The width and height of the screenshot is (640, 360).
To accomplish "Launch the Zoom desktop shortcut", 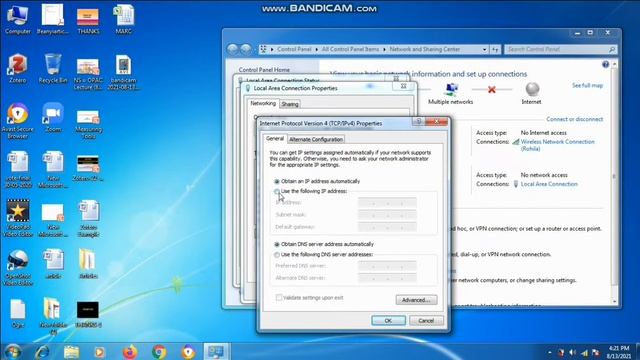I will tap(53, 118).
